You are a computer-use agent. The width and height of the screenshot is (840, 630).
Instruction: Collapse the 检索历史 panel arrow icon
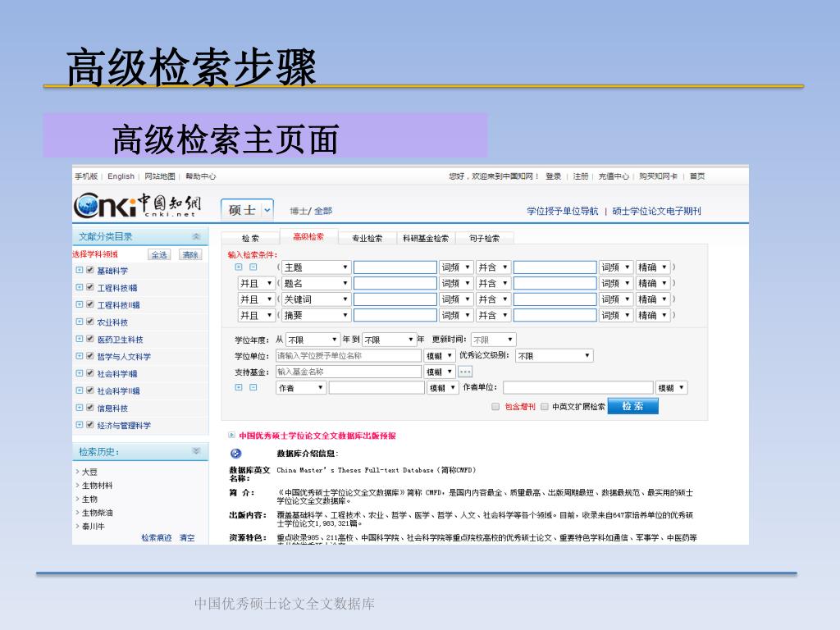tap(196, 451)
